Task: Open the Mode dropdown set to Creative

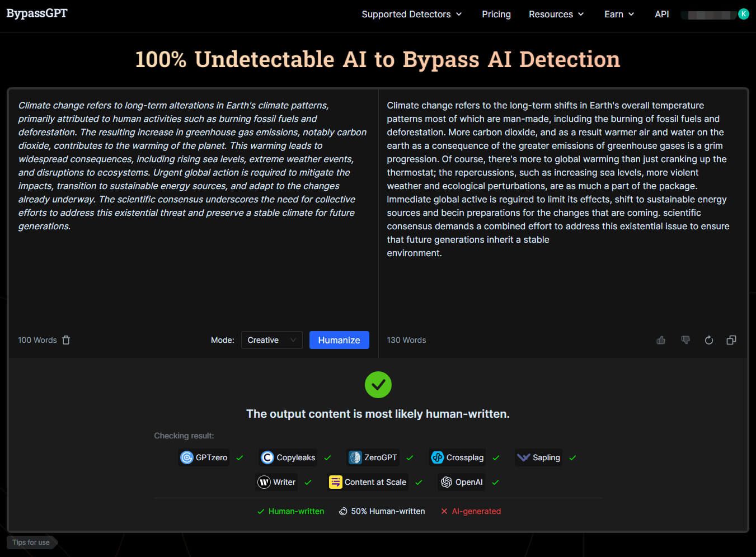Action: pyautogui.click(x=271, y=340)
